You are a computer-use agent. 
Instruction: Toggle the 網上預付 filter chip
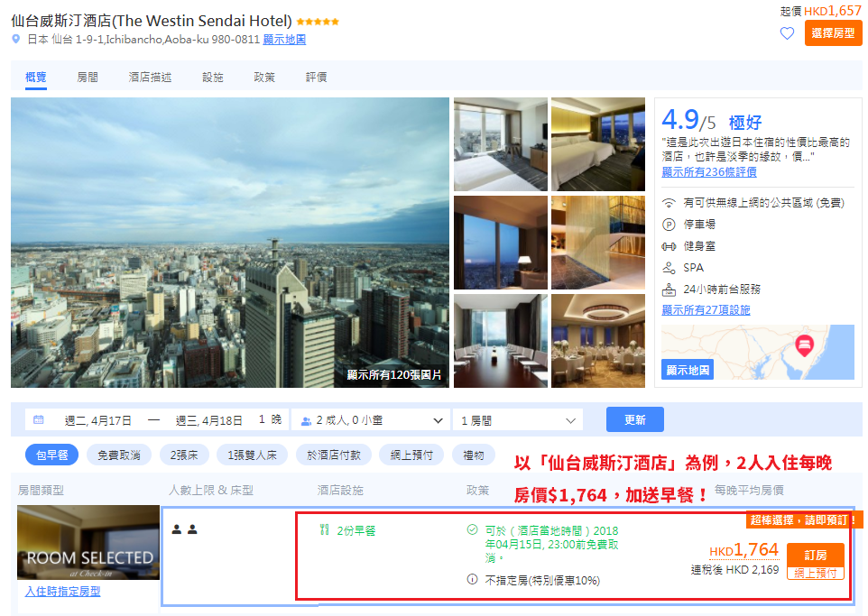[411, 455]
